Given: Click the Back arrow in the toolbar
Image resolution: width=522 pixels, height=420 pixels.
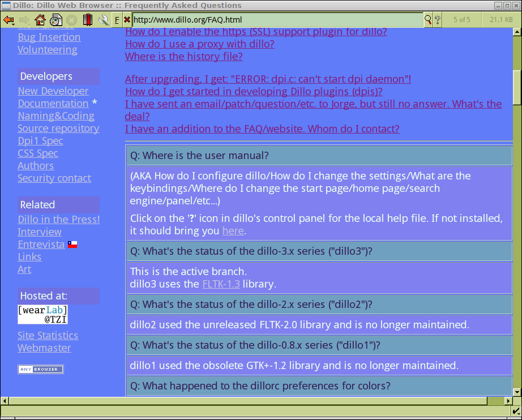Looking at the screenshot, I should (8, 20).
